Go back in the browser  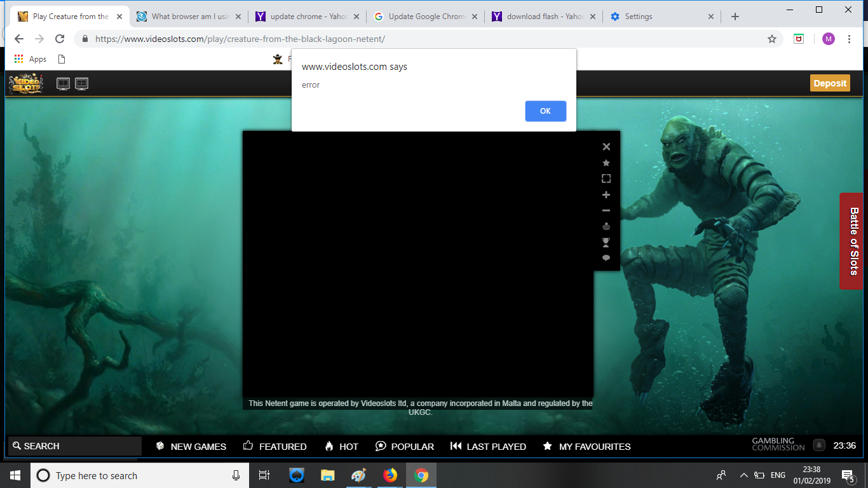pyautogui.click(x=19, y=39)
